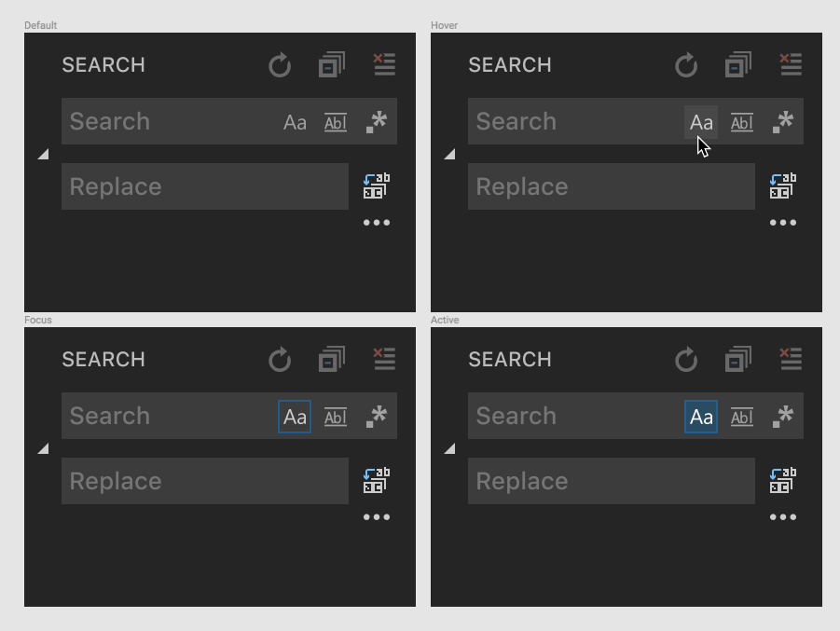The height and width of the screenshot is (631, 840).
Task: Toggle Use Regular Expression in Focus panel
Action: coord(377,417)
